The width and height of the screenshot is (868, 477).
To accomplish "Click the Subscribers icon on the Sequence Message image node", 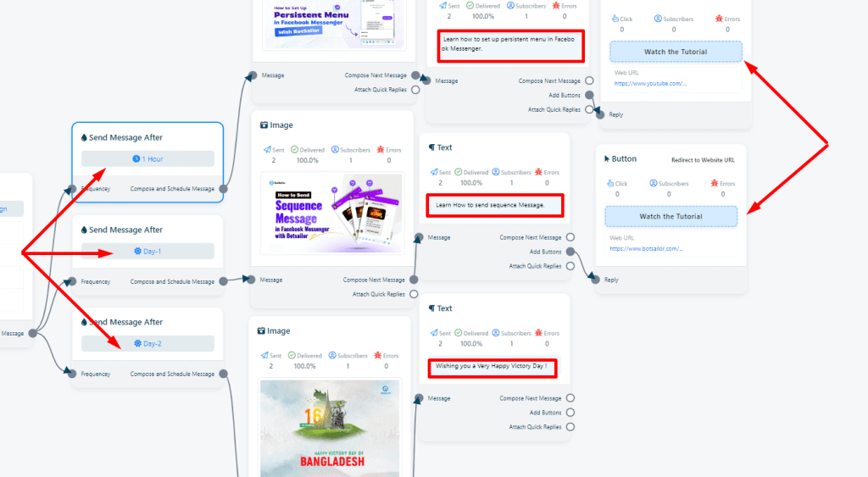I will point(335,150).
